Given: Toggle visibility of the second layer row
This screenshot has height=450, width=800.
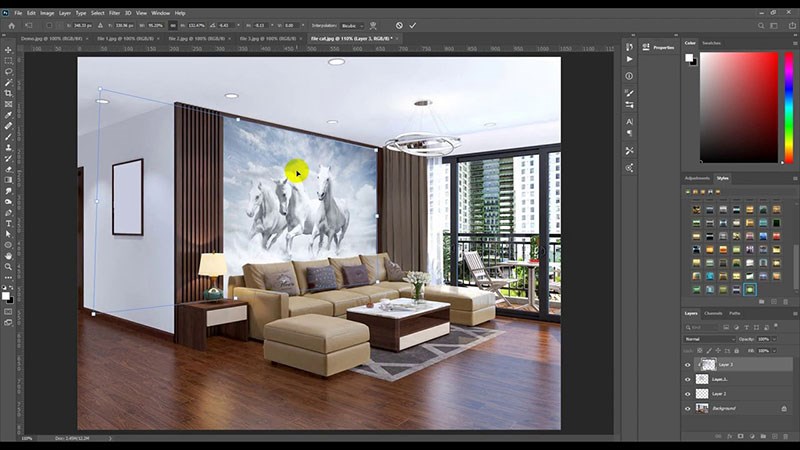Looking at the screenshot, I should (687, 380).
